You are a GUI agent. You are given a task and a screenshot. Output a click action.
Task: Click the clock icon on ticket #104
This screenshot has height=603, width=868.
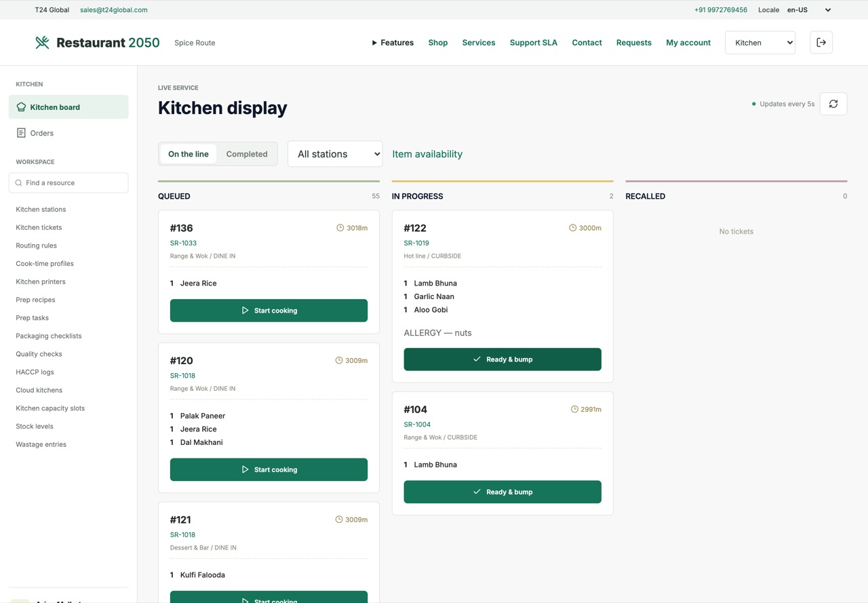574,409
